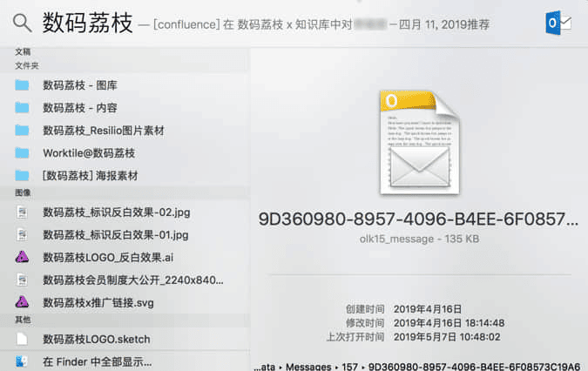Click the Outlook message preview thumbnail
This screenshot has height=371, width=588.
(419, 143)
